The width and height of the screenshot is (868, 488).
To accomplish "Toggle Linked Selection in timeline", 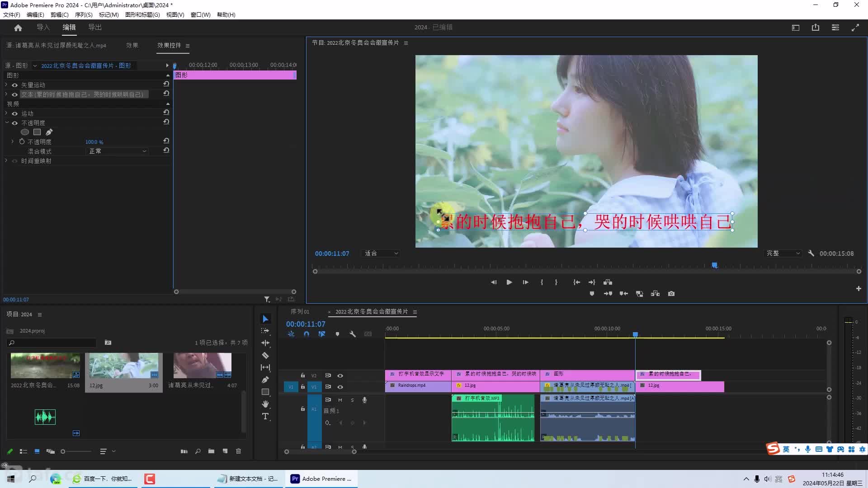I will [x=322, y=334].
